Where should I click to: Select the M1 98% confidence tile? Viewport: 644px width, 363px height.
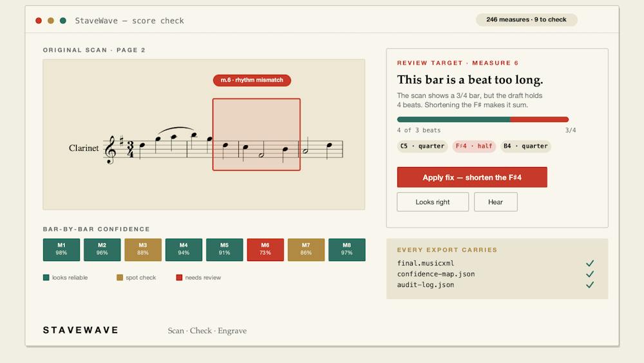(x=61, y=250)
